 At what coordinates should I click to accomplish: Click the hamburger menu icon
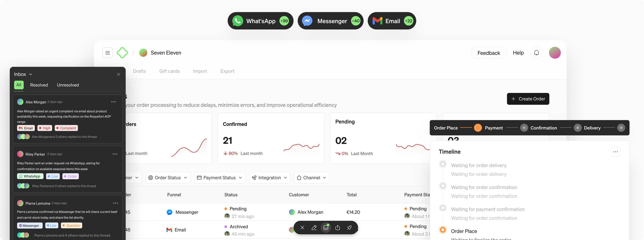[x=108, y=53]
